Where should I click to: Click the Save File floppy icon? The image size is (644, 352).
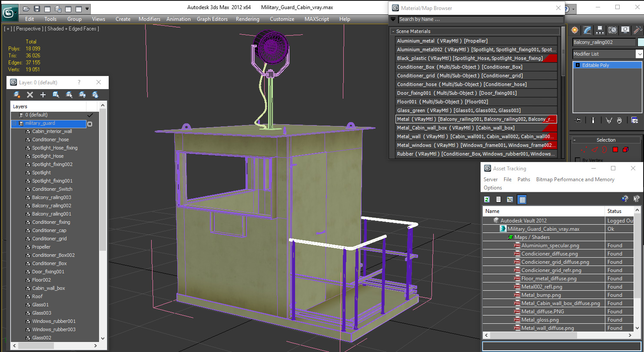[x=37, y=9]
